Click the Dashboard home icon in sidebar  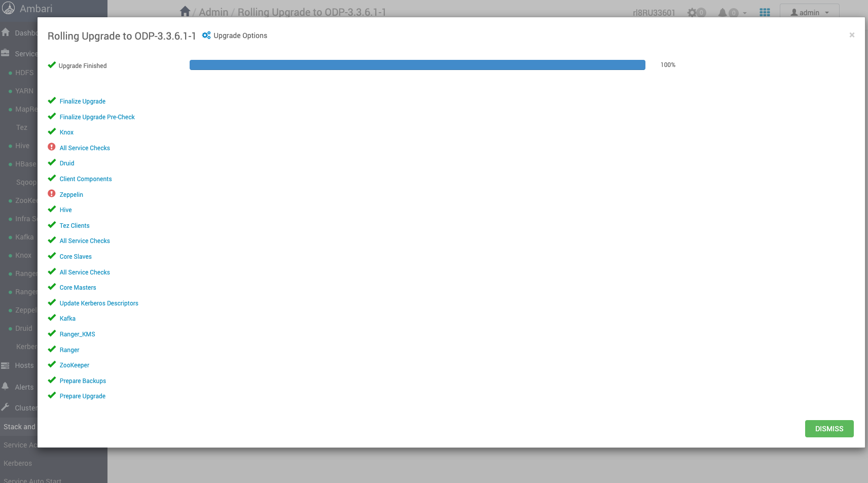[6, 32]
